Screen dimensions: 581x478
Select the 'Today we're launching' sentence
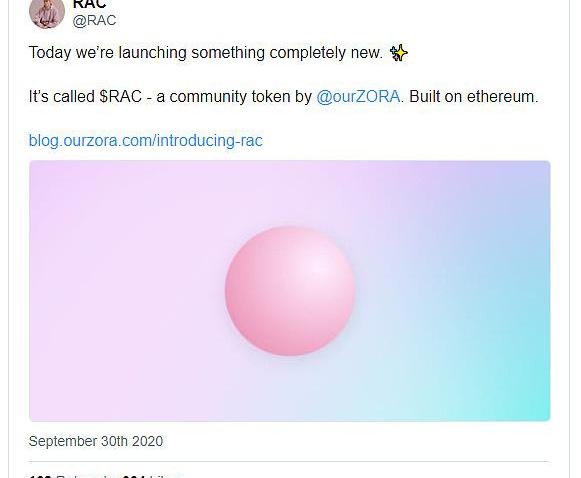point(206,53)
